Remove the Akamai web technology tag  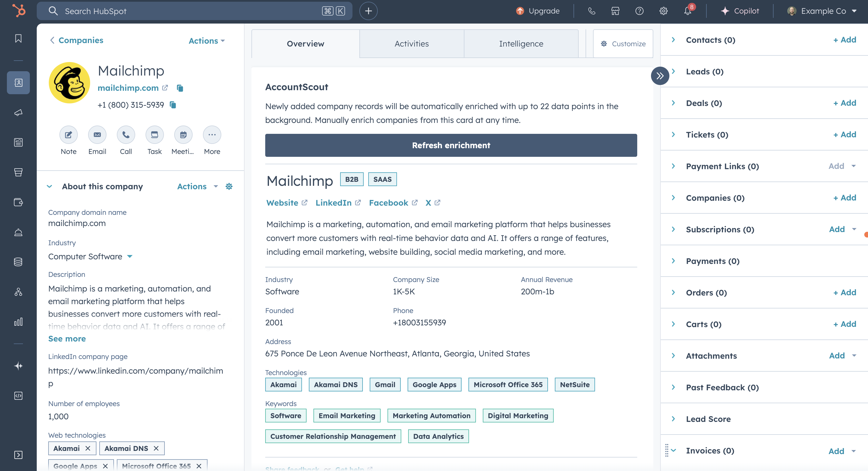pyautogui.click(x=88, y=448)
